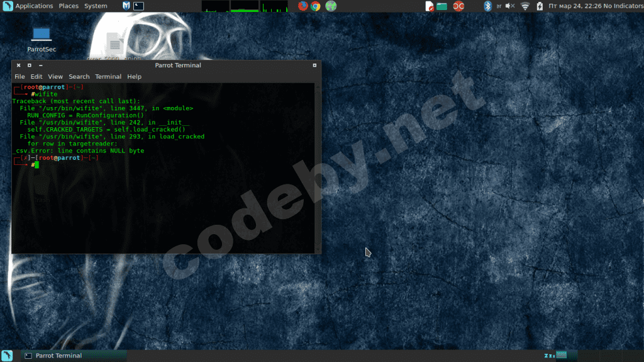This screenshot has height=362, width=644.
Task: Click right-side titlebar button of terminal
Action: (314, 65)
